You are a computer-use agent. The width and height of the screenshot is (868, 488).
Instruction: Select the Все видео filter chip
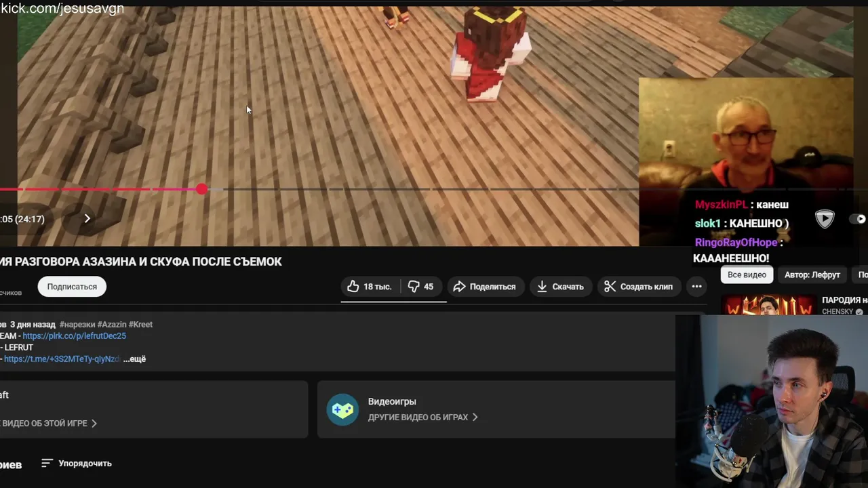[x=747, y=274]
